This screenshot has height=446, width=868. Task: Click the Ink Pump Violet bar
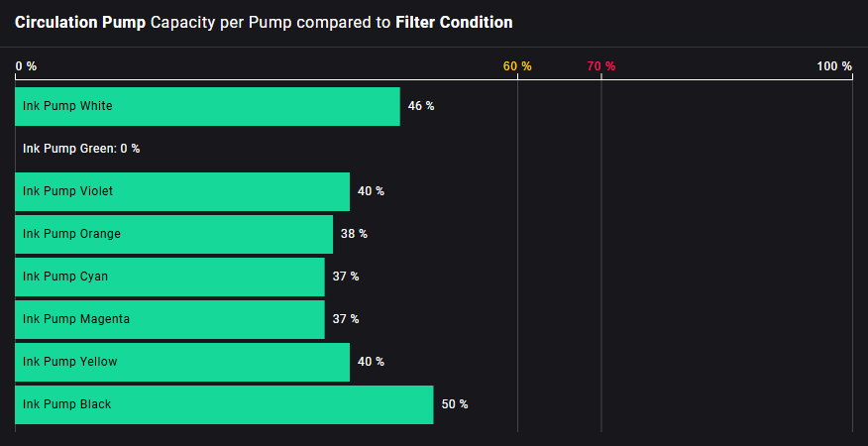[x=182, y=191]
